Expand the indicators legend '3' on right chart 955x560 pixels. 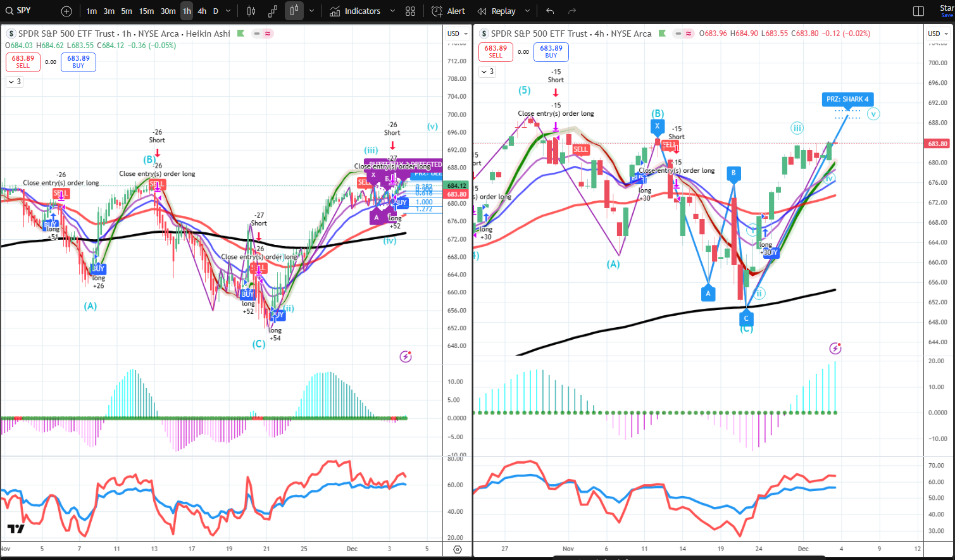(487, 72)
